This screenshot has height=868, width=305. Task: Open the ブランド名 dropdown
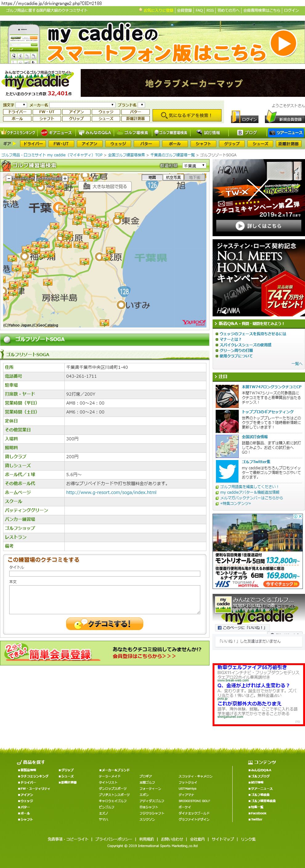tap(141, 105)
